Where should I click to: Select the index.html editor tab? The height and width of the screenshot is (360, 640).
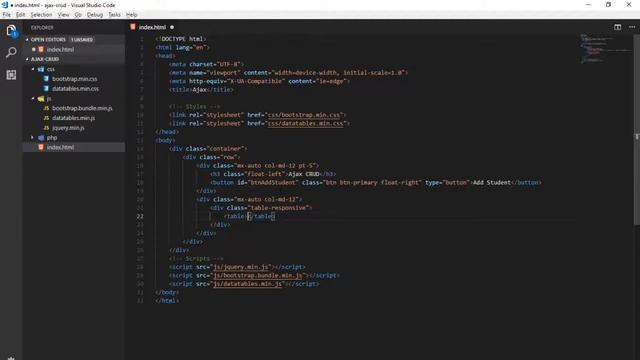(x=152, y=27)
